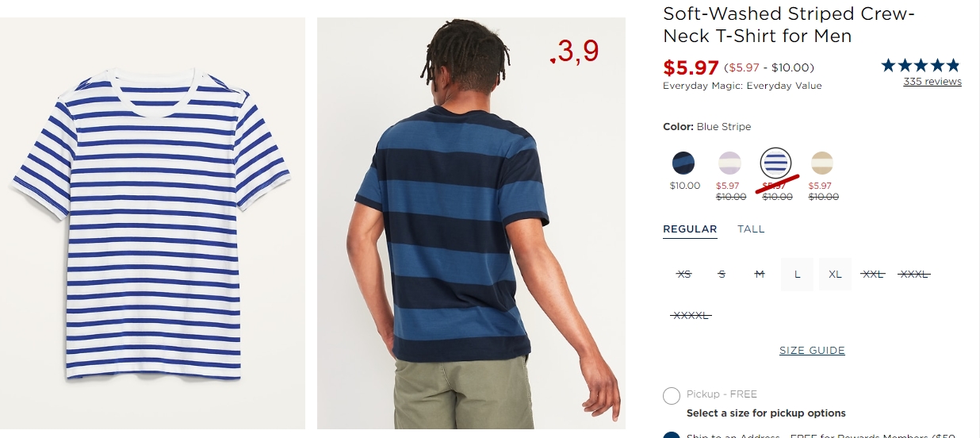The width and height of the screenshot is (980, 438).
Task: Select size XL
Action: coord(835,275)
